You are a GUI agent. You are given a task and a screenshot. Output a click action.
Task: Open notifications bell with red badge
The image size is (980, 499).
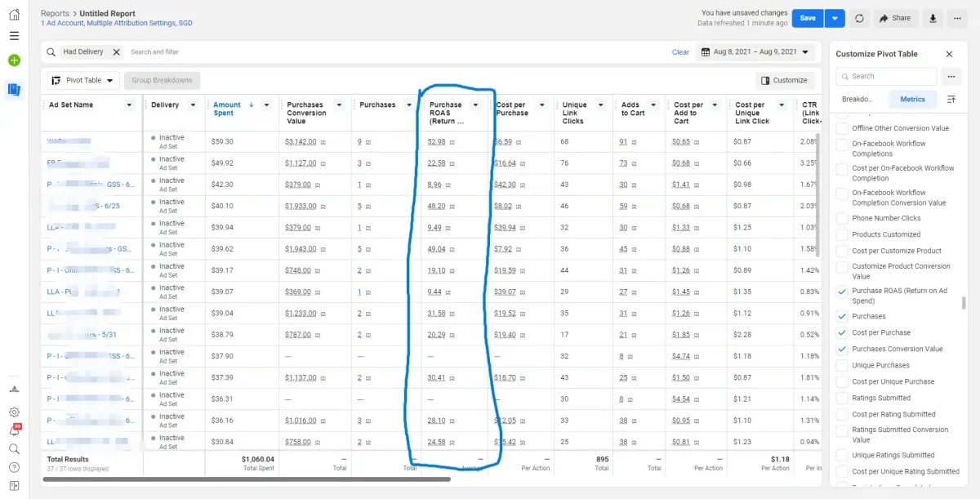click(x=14, y=430)
